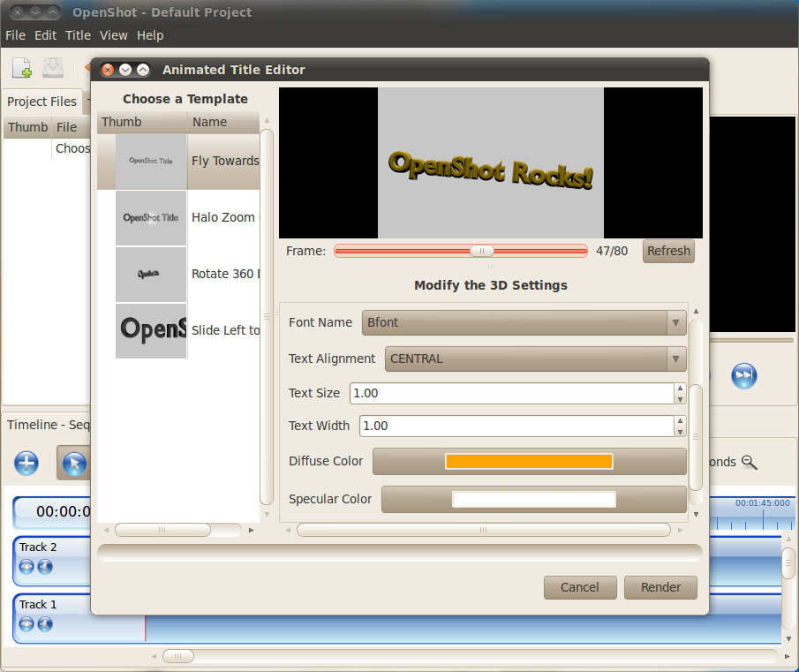799x672 pixels.
Task: Mute Track 2 with speaker icon
Action: [45, 567]
